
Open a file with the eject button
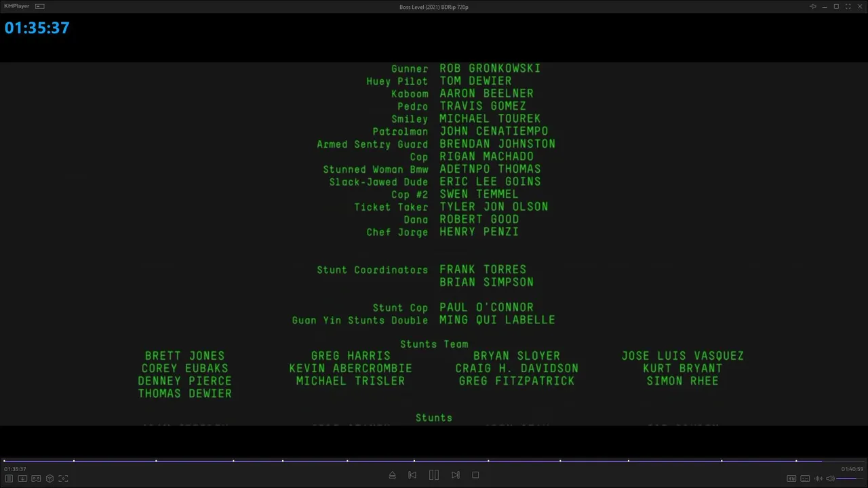[392, 475]
